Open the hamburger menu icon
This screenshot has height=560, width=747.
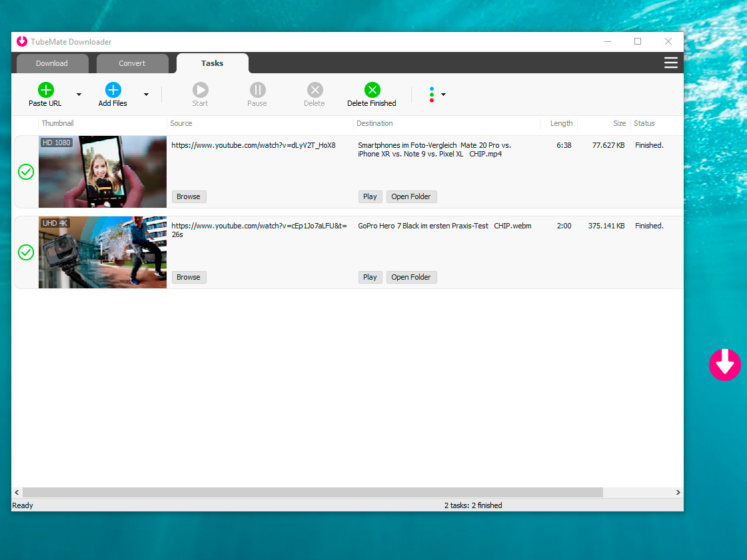pyautogui.click(x=670, y=63)
